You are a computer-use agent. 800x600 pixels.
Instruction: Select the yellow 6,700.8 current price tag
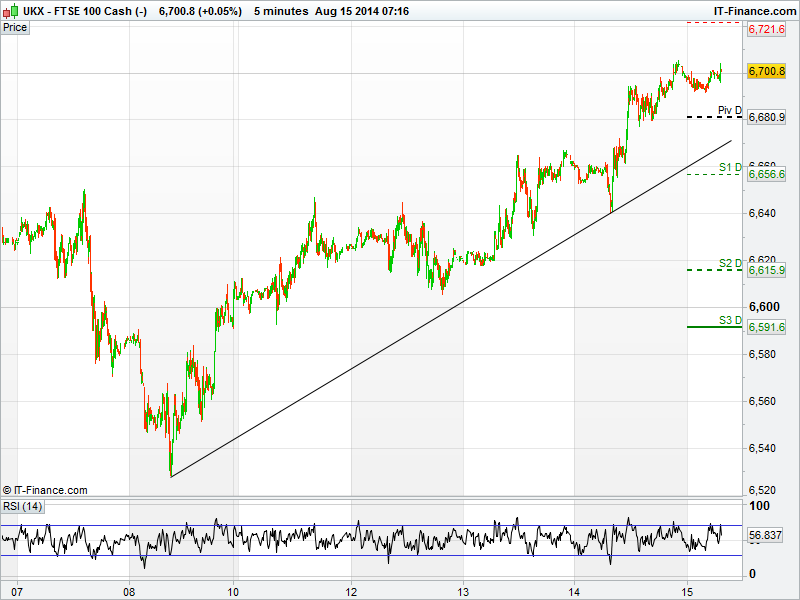tap(766, 71)
